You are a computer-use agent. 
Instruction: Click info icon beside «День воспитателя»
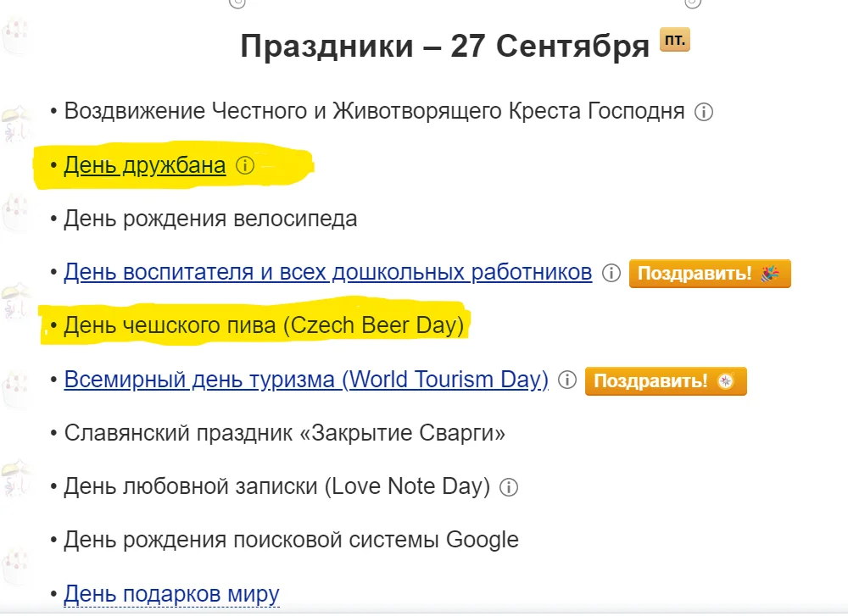click(x=612, y=273)
